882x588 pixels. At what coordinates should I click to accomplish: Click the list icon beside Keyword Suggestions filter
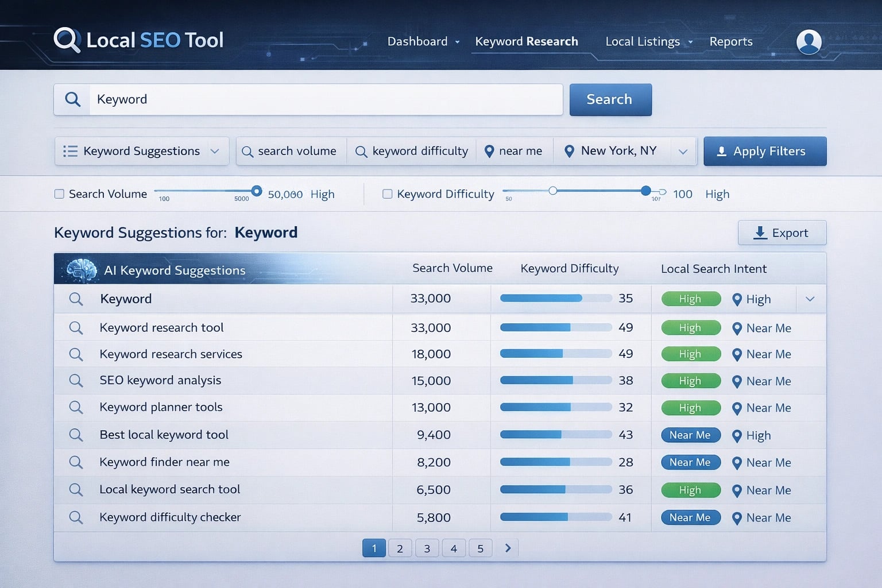[x=69, y=151]
